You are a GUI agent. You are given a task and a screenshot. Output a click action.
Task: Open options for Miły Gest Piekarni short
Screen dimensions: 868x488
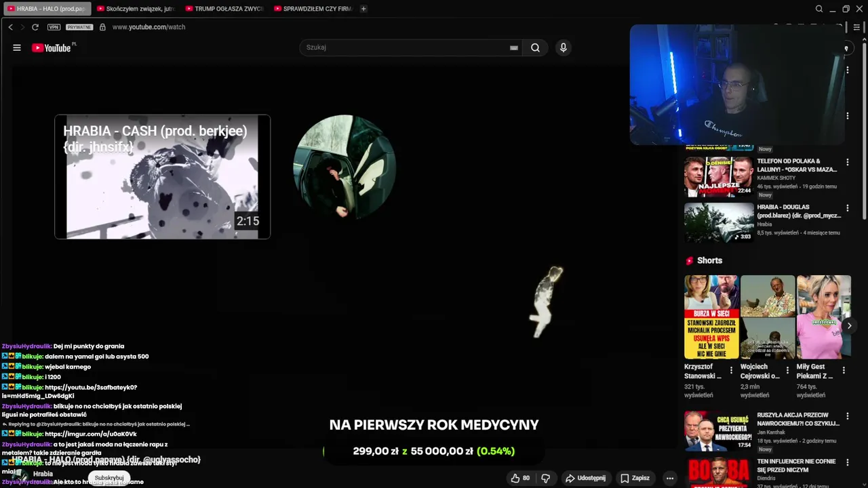coord(844,370)
